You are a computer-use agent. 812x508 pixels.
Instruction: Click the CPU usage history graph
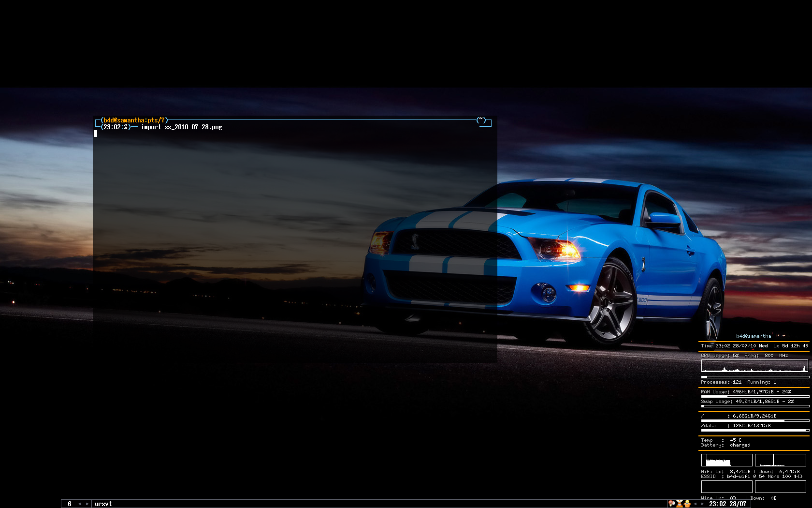pos(754,366)
